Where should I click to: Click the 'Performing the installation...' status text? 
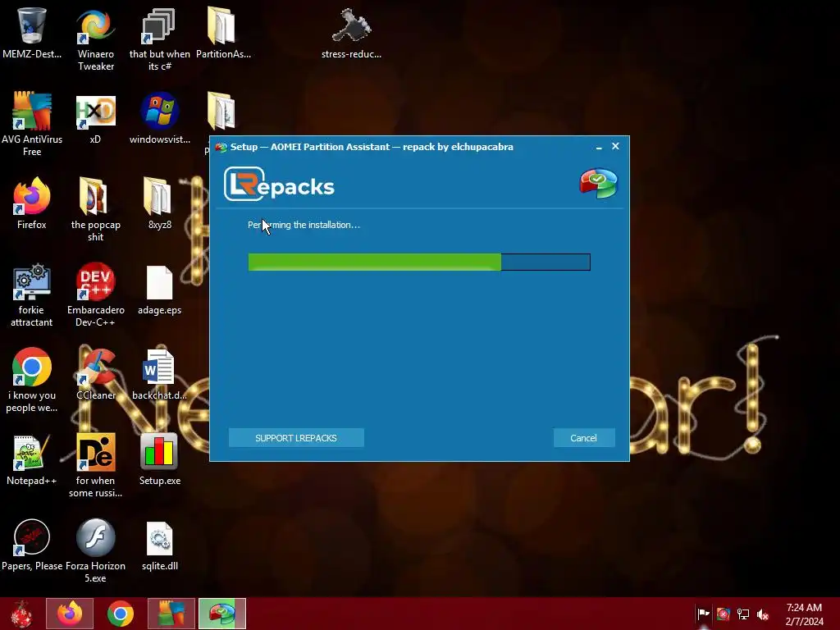click(x=304, y=225)
